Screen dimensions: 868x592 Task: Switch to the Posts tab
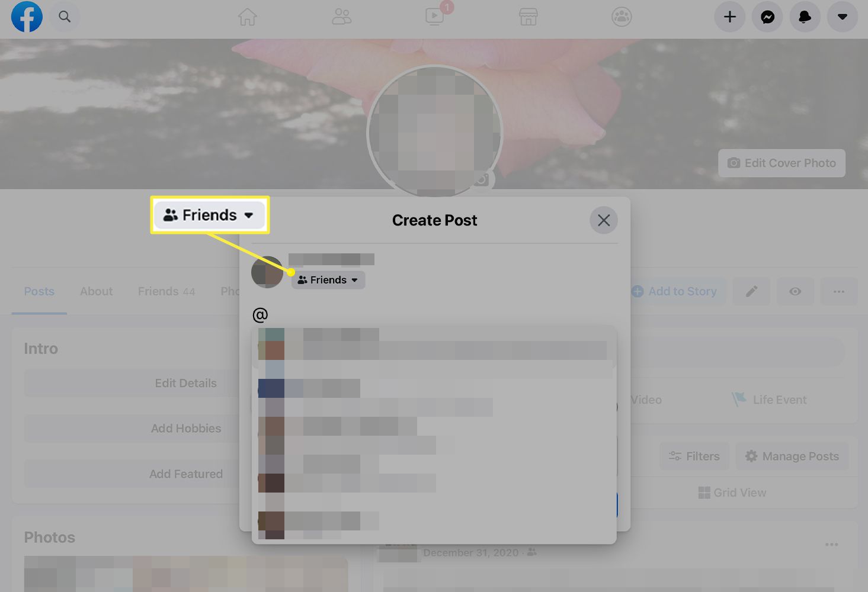click(39, 291)
